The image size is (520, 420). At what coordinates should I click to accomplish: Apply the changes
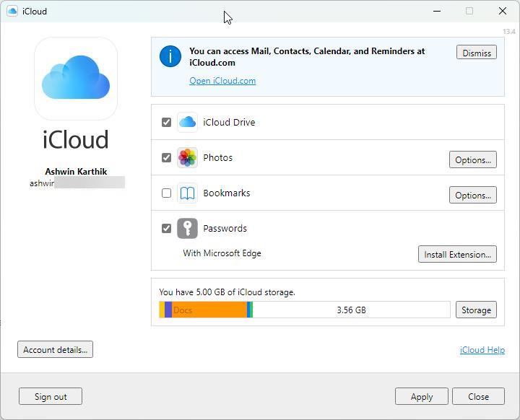point(422,396)
